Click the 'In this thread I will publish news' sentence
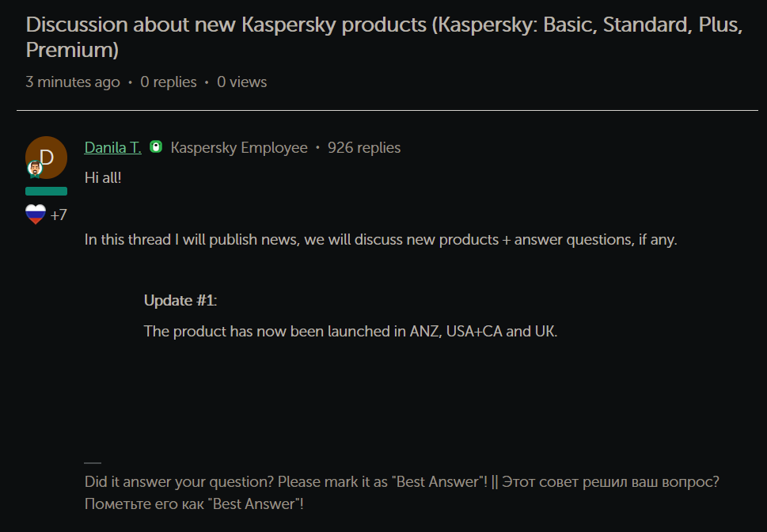This screenshot has width=767, height=532. pyautogui.click(x=381, y=240)
